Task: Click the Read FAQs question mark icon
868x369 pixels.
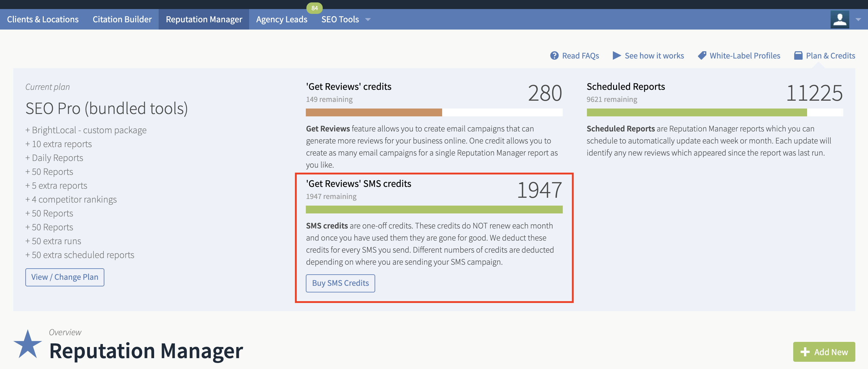Action: coord(554,55)
